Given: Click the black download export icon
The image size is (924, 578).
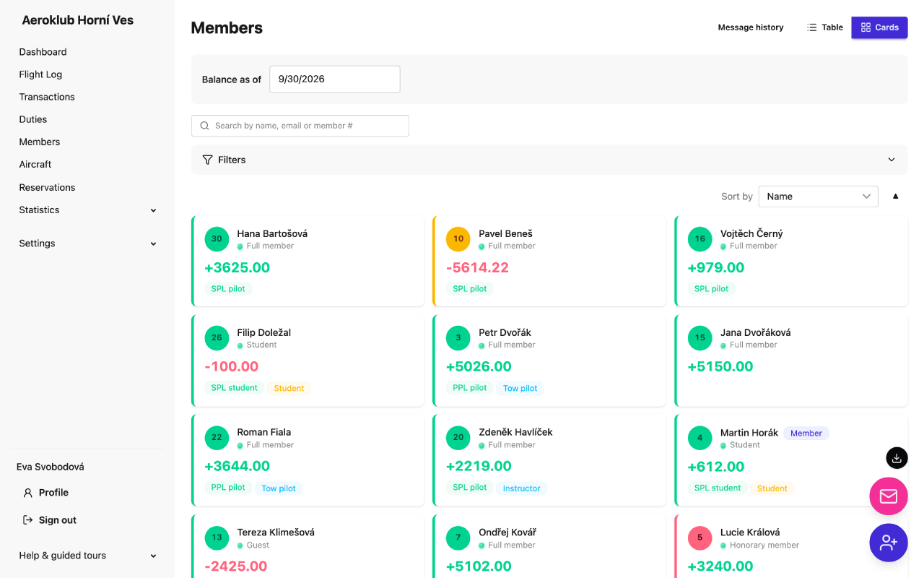Looking at the screenshot, I should (x=897, y=458).
